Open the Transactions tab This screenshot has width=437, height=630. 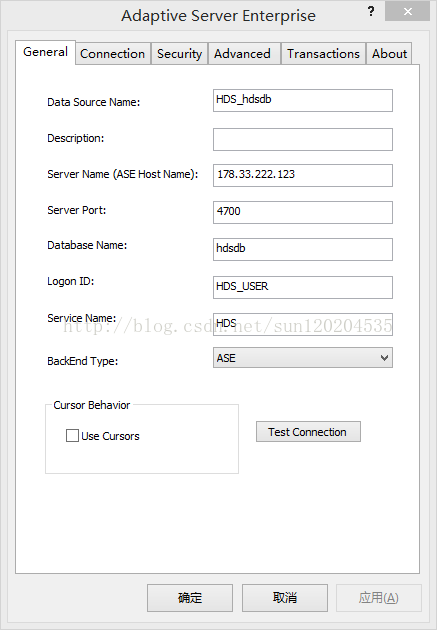tap(323, 54)
